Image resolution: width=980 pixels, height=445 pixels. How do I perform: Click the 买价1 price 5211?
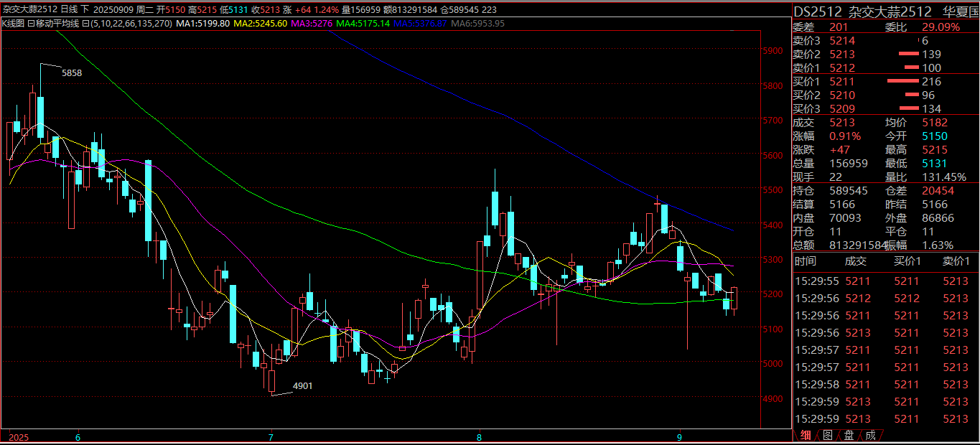(842, 82)
